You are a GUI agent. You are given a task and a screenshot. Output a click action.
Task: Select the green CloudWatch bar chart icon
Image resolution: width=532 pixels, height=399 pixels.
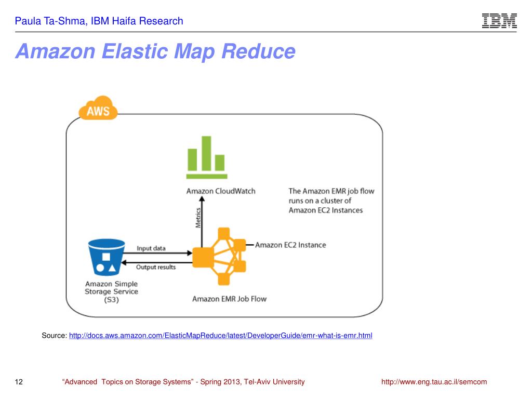(207, 157)
